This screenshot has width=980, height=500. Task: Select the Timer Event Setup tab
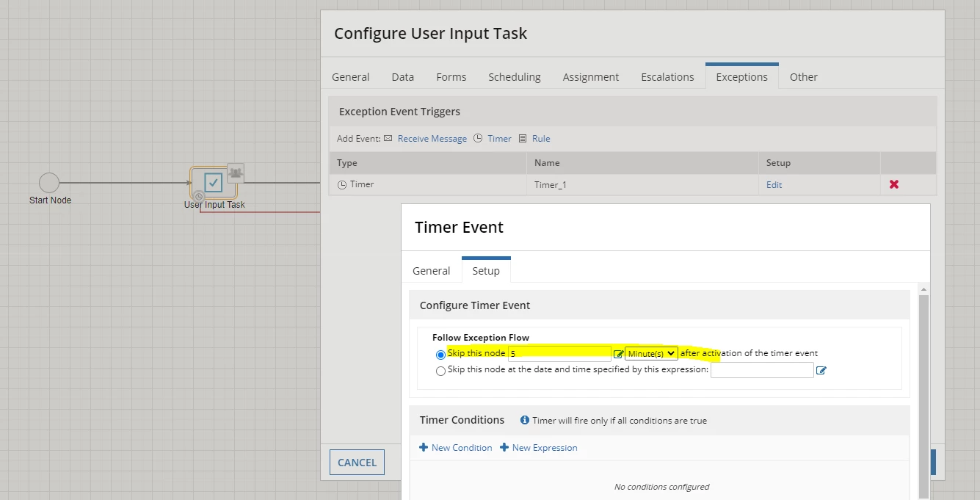(x=486, y=270)
